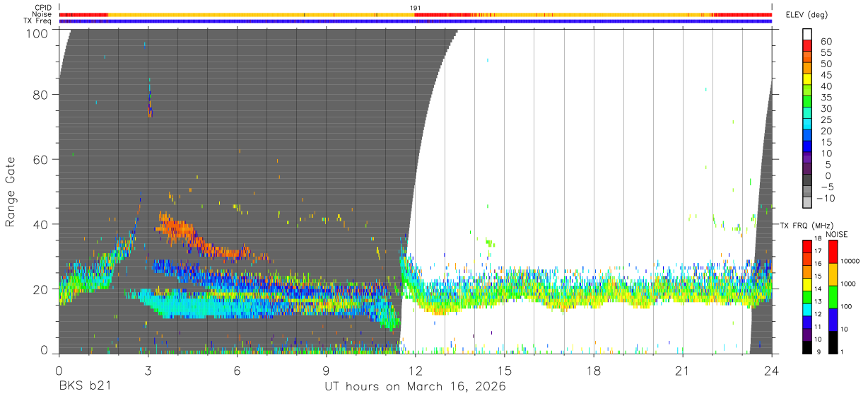Screen dimensions: 868x401
Task: Click the 24 tick on UT hours axis
Action: [x=771, y=371]
